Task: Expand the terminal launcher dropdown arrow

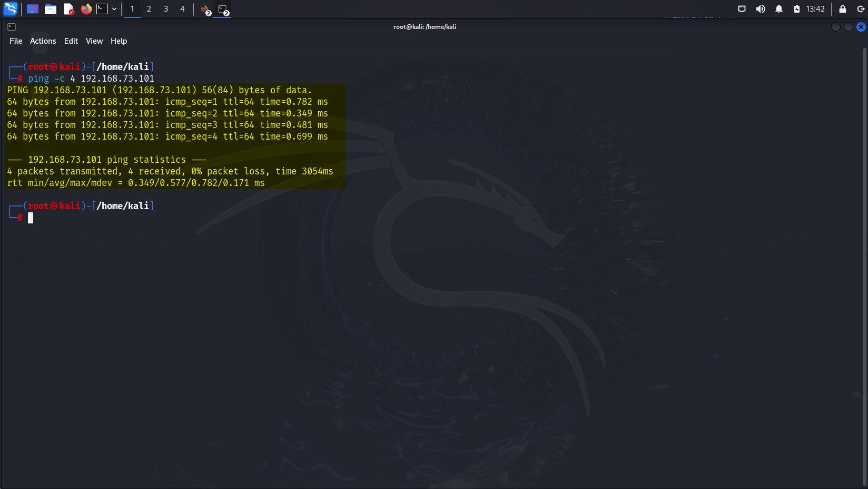Action: (x=114, y=9)
